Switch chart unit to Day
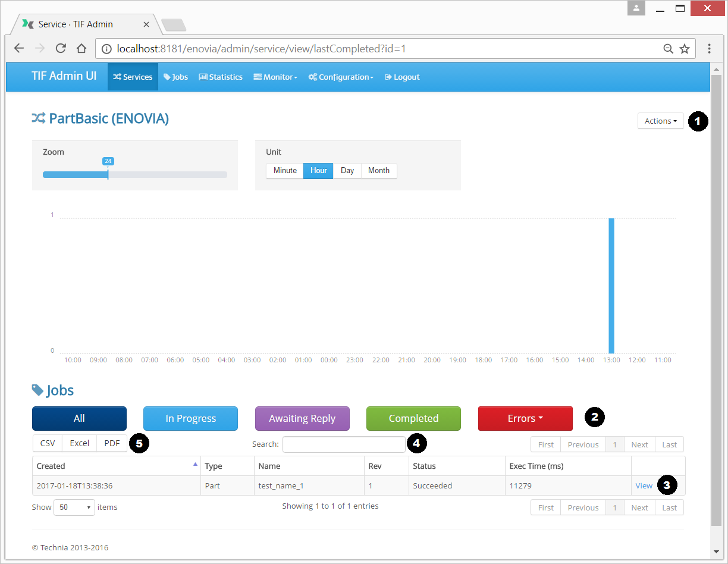Image resolution: width=728 pixels, height=564 pixels. 347,171
